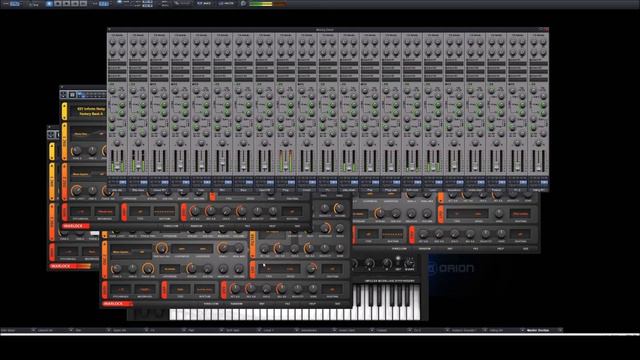This screenshot has height=360, width=640.
Task: Click a key on the Orion synth's piano keyboard
Action: tap(387, 302)
